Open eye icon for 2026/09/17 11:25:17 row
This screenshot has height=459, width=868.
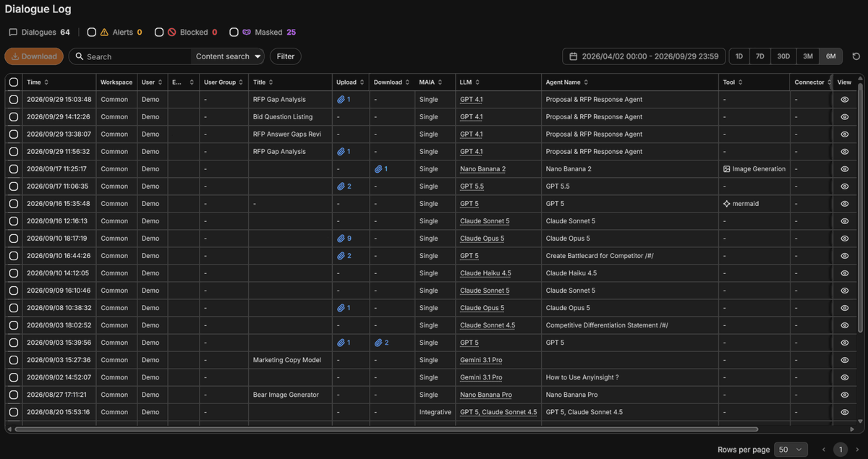[844, 169]
